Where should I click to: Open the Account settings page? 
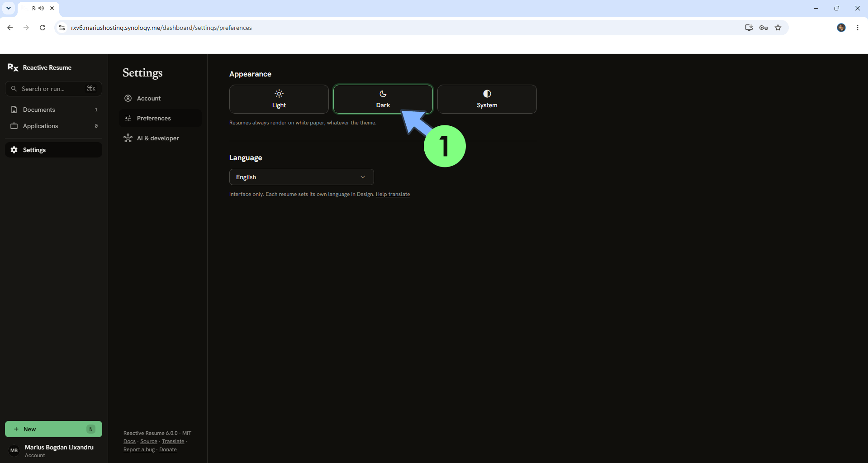pyautogui.click(x=160, y=98)
